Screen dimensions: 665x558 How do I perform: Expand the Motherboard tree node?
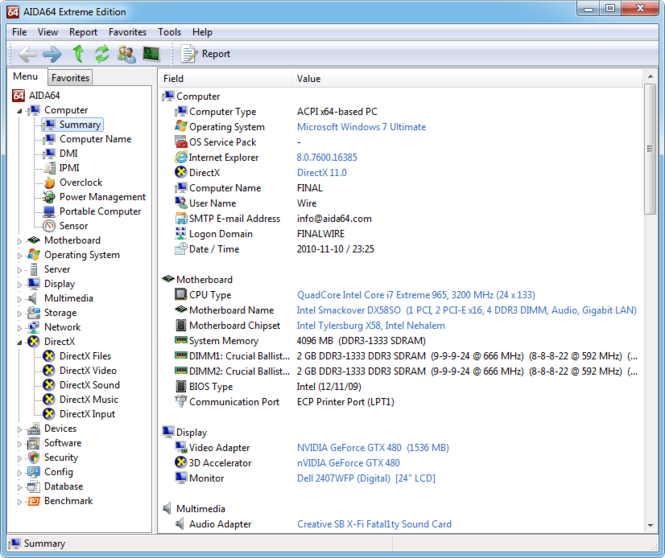(20, 241)
